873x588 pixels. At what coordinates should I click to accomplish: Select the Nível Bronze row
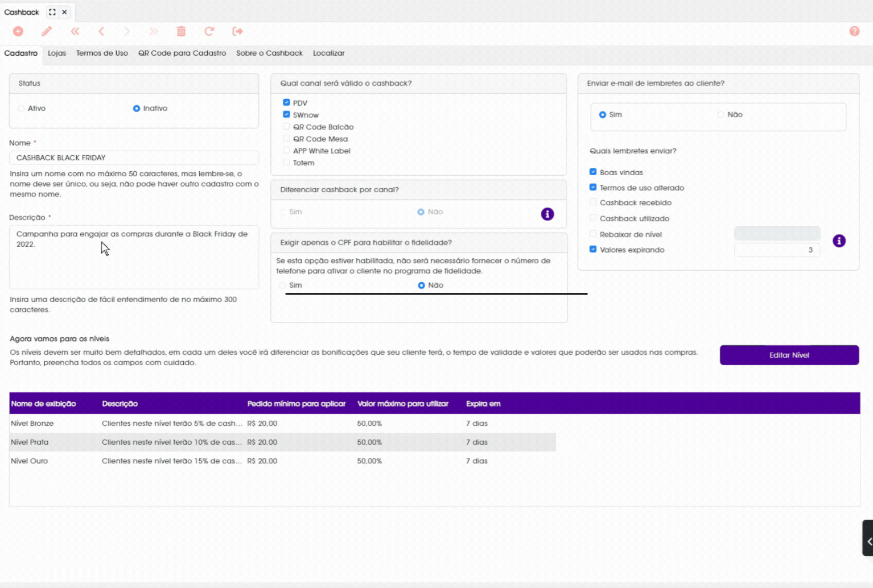click(282, 423)
